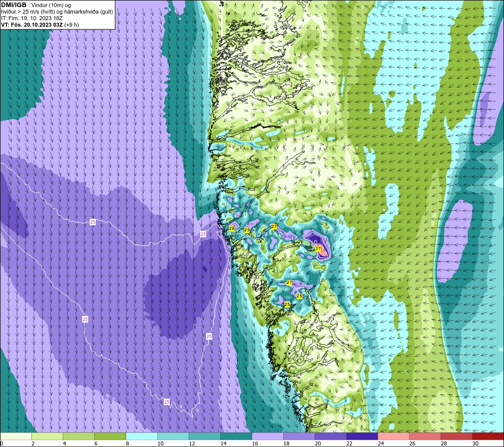The image size is (504, 447).
Task: Click the yellow 37 peak gust label
Action: coord(318,249)
